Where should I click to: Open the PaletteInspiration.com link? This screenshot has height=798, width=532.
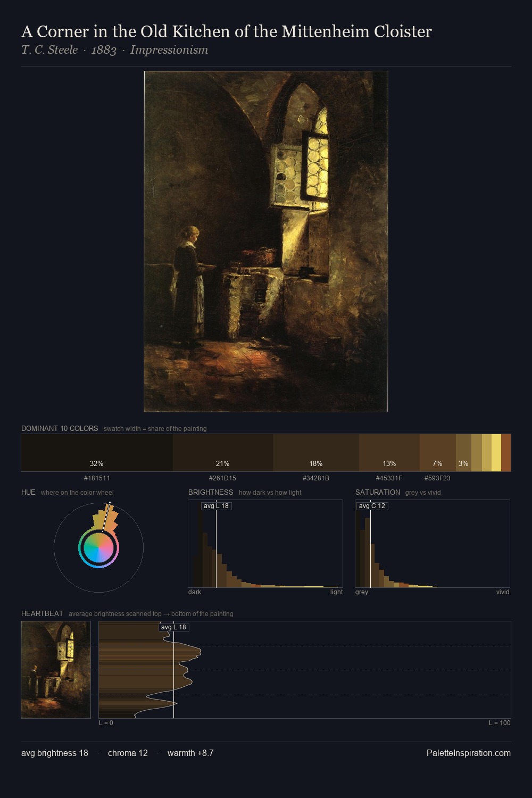click(469, 753)
